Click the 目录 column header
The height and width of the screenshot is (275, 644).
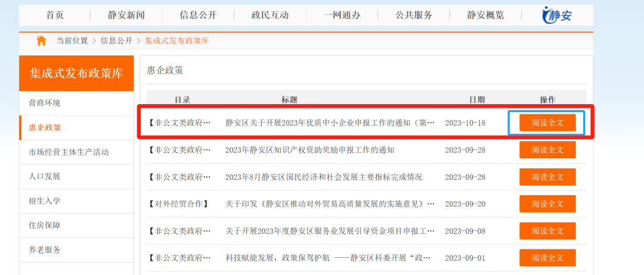click(182, 99)
